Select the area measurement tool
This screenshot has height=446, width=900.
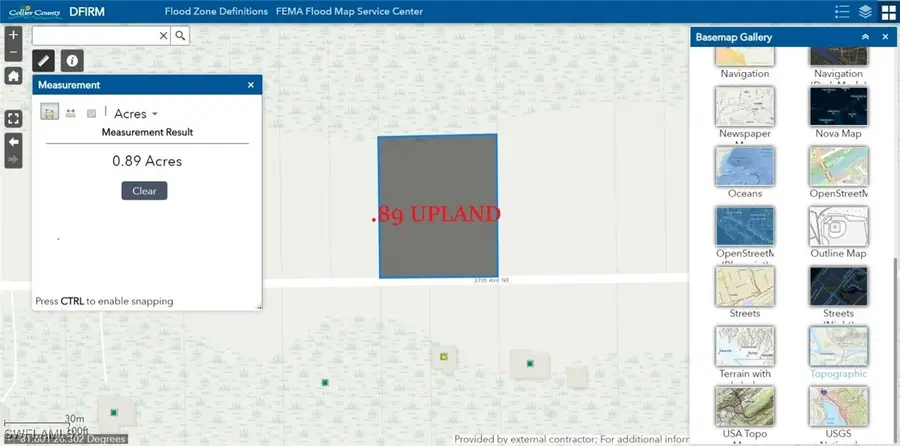[48, 113]
